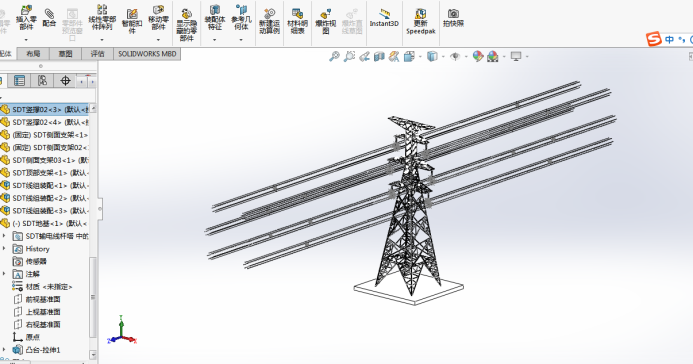
Task: Expand the 注解 (Annotations) folder node
Action: point(4,274)
